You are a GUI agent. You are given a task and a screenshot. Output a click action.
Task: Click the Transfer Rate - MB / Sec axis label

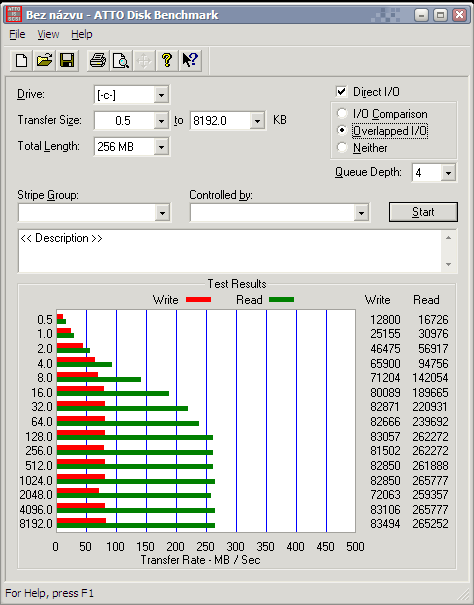coord(200,560)
